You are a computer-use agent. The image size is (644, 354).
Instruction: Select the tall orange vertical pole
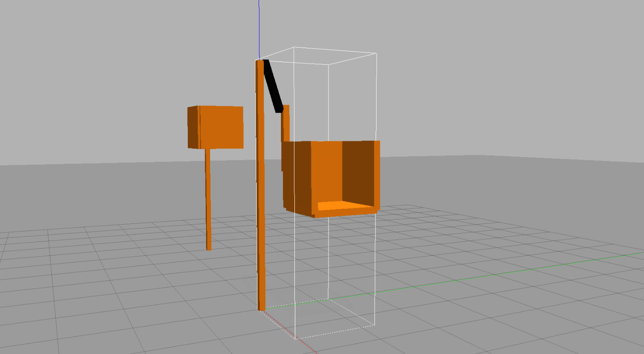[x=260, y=185]
